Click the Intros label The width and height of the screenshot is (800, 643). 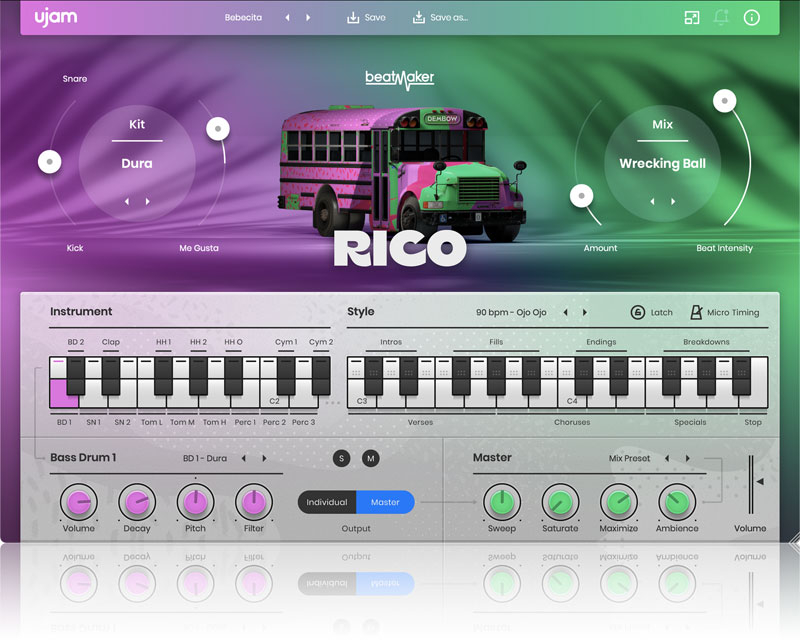(x=391, y=342)
